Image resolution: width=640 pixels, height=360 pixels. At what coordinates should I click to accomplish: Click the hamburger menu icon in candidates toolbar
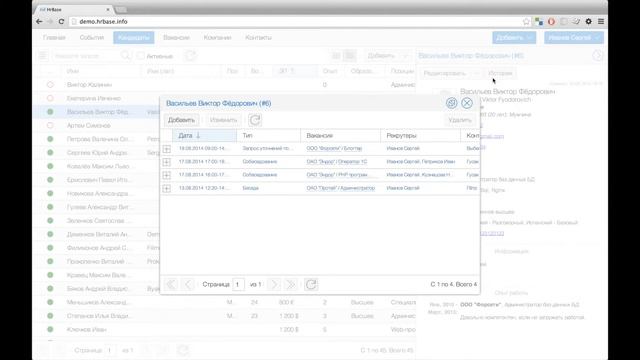[42, 56]
